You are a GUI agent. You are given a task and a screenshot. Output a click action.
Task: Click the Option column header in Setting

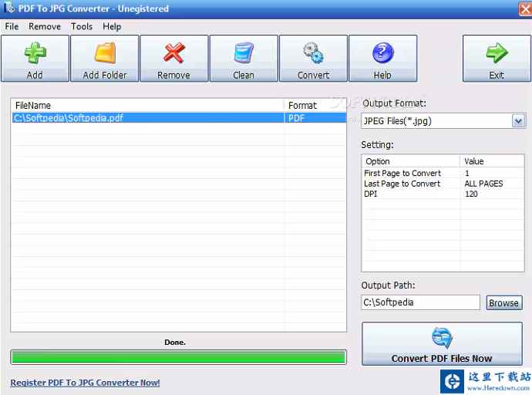pos(411,161)
